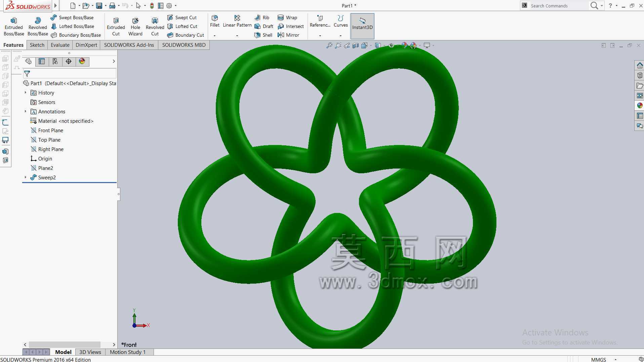Choose the Rib feature
Viewport: 644px width, 362px height.
tap(262, 17)
